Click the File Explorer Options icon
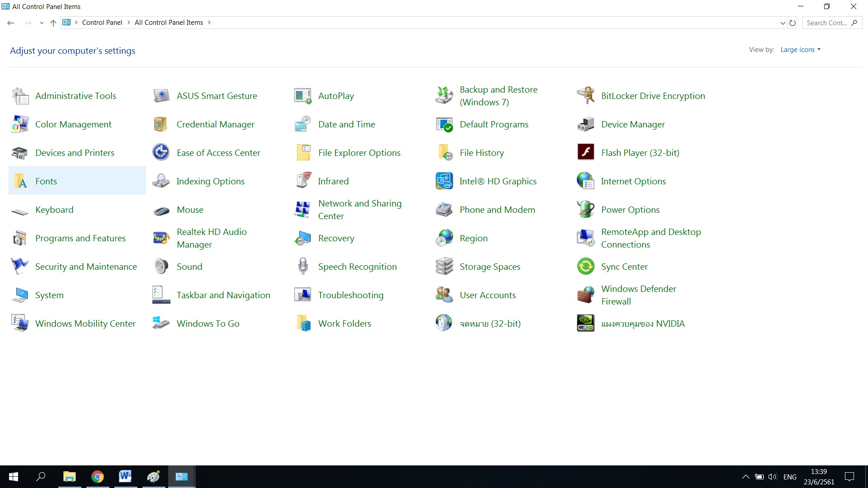 click(303, 153)
